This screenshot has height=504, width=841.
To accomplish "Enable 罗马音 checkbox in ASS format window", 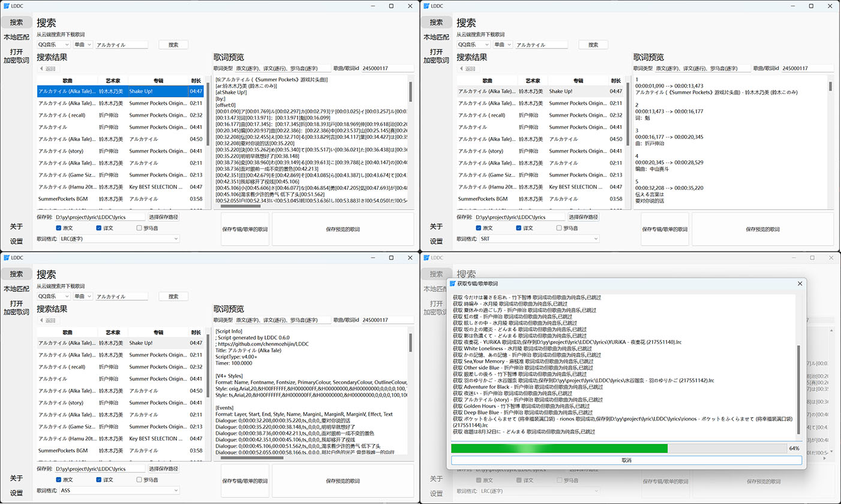I will [139, 479].
